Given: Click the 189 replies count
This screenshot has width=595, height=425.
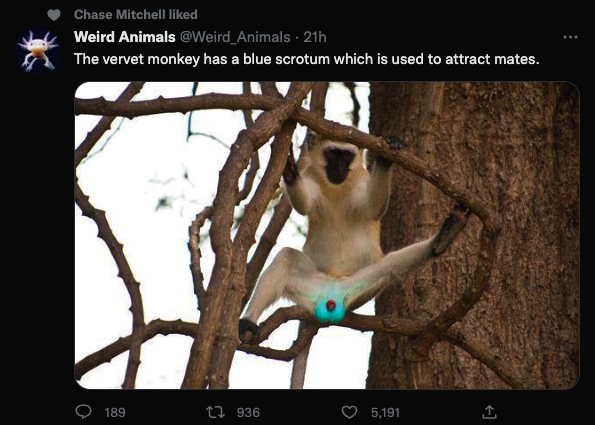Looking at the screenshot, I should pyautogui.click(x=115, y=412).
